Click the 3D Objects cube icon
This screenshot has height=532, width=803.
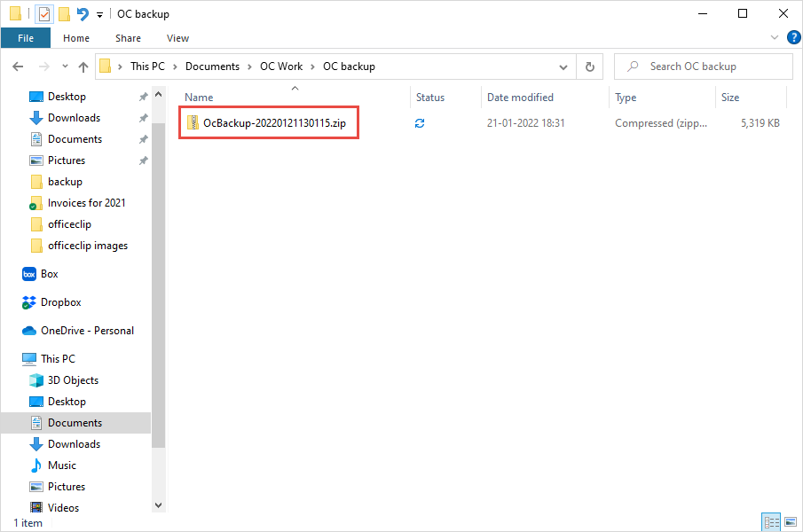(x=36, y=380)
